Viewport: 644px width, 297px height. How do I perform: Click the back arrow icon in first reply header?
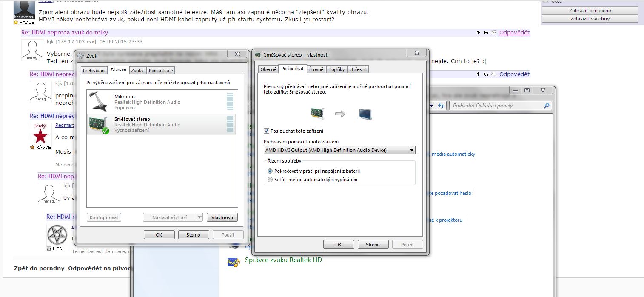tap(486, 32)
